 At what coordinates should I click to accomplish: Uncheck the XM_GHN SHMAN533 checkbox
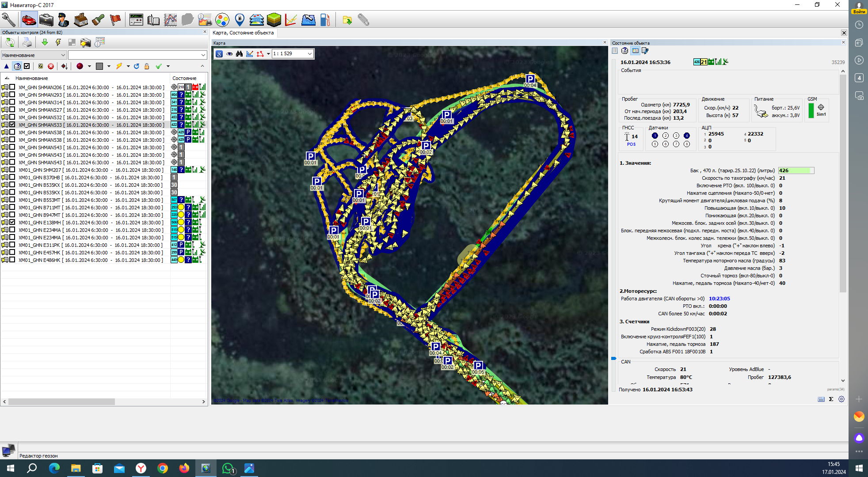[x=12, y=125]
